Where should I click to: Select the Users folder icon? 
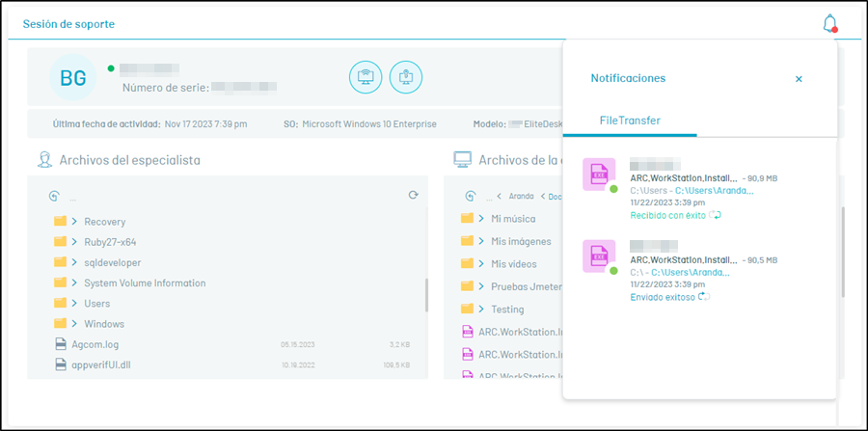61,303
